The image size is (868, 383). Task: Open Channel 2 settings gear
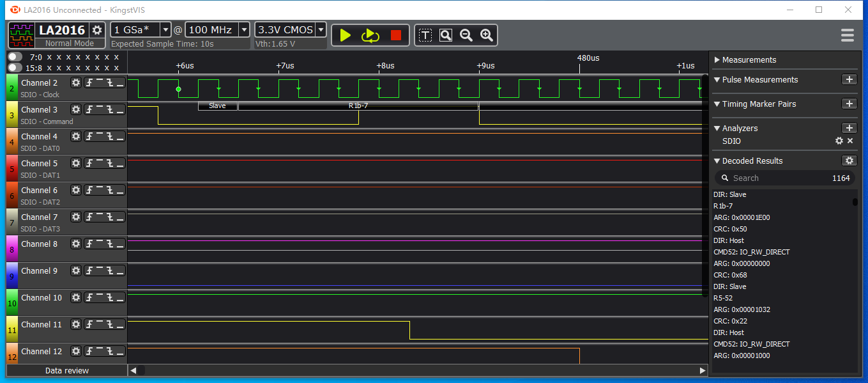coord(76,82)
